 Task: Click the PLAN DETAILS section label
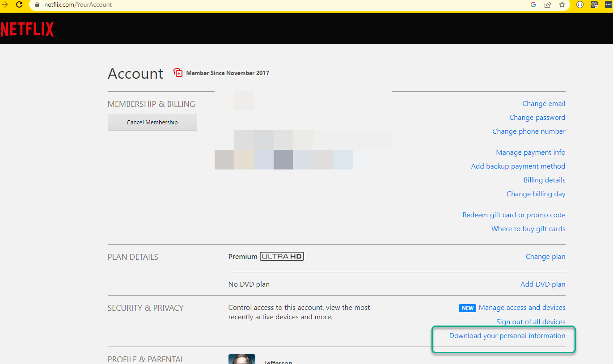(133, 257)
